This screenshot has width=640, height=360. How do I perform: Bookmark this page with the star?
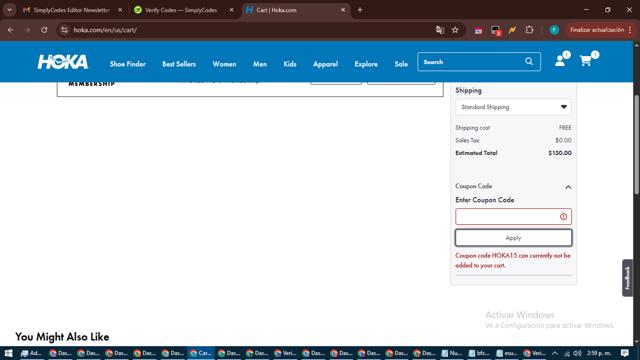[455, 30]
